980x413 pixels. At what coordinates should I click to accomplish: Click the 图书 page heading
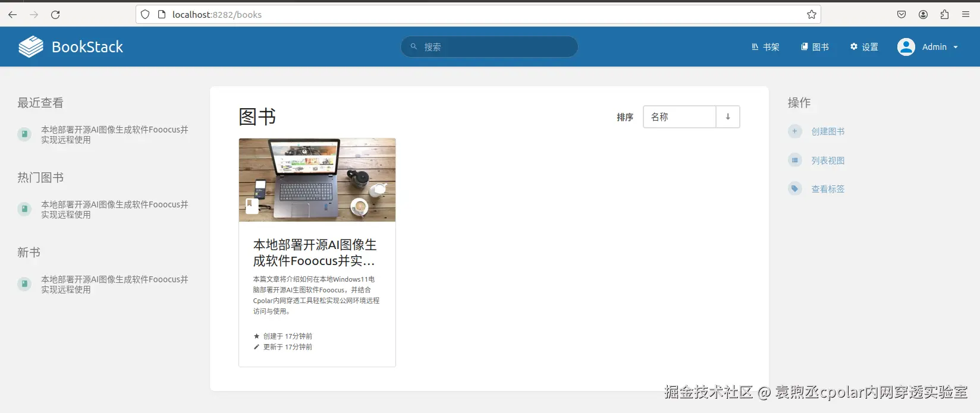coord(257,117)
